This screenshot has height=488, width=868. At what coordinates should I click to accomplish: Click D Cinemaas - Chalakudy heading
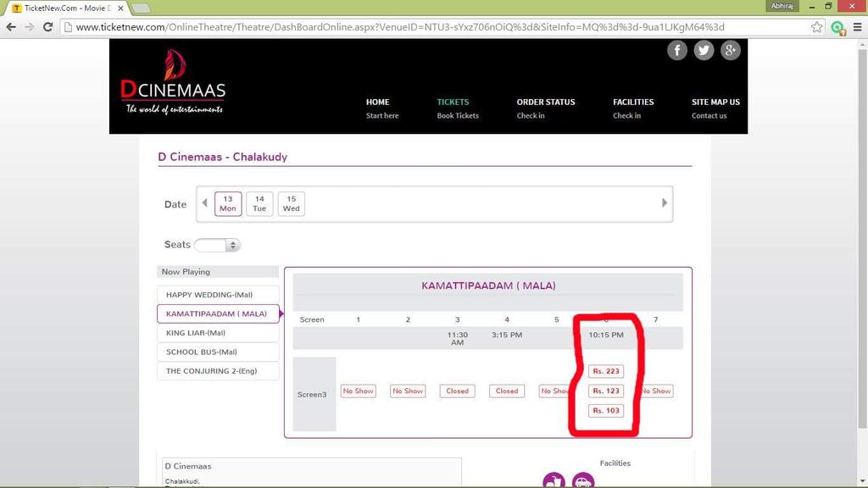(223, 157)
